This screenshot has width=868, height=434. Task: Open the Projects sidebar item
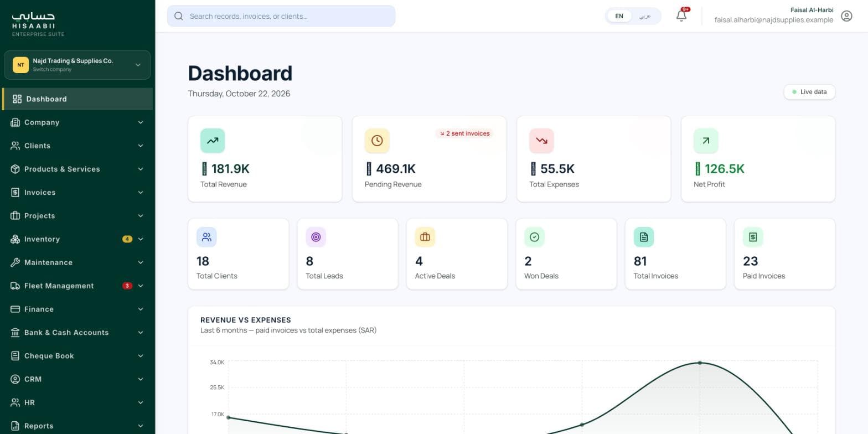click(77, 216)
